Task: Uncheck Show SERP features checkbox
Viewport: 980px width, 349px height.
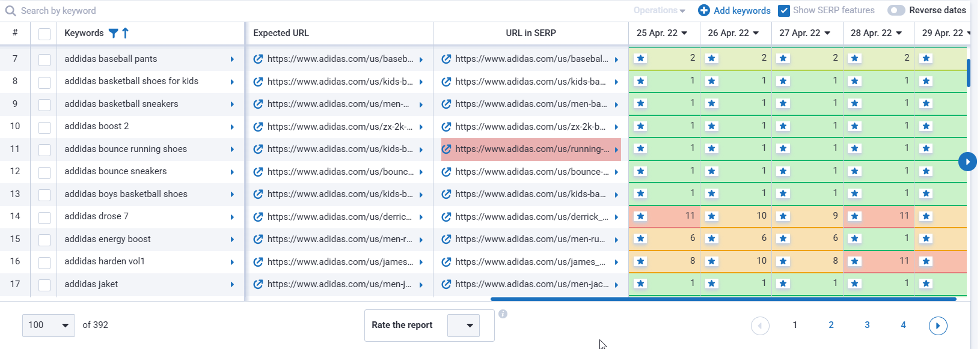Action: point(783,10)
